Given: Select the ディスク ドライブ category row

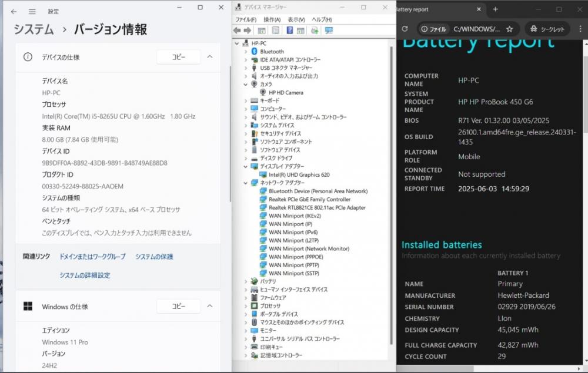Looking at the screenshot, I should [x=272, y=159].
